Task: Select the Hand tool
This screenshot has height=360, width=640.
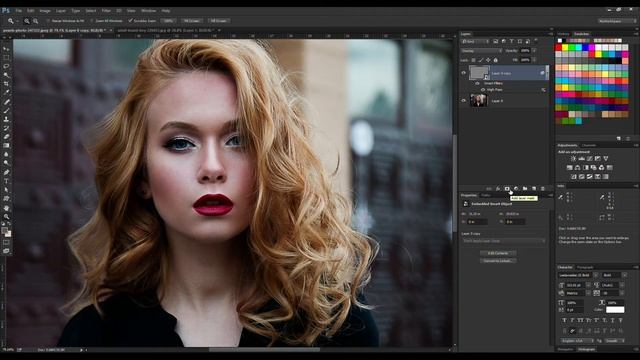Action: pyautogui.click(x=6, y=208)
